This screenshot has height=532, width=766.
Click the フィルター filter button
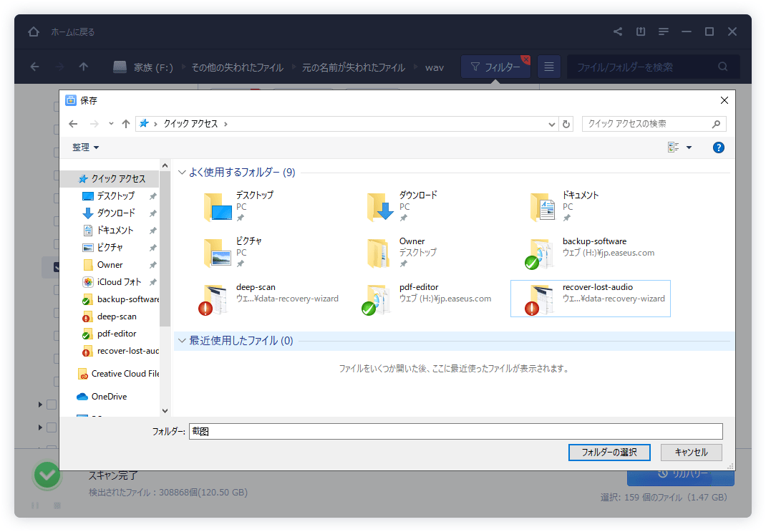[x=496, y=67]
